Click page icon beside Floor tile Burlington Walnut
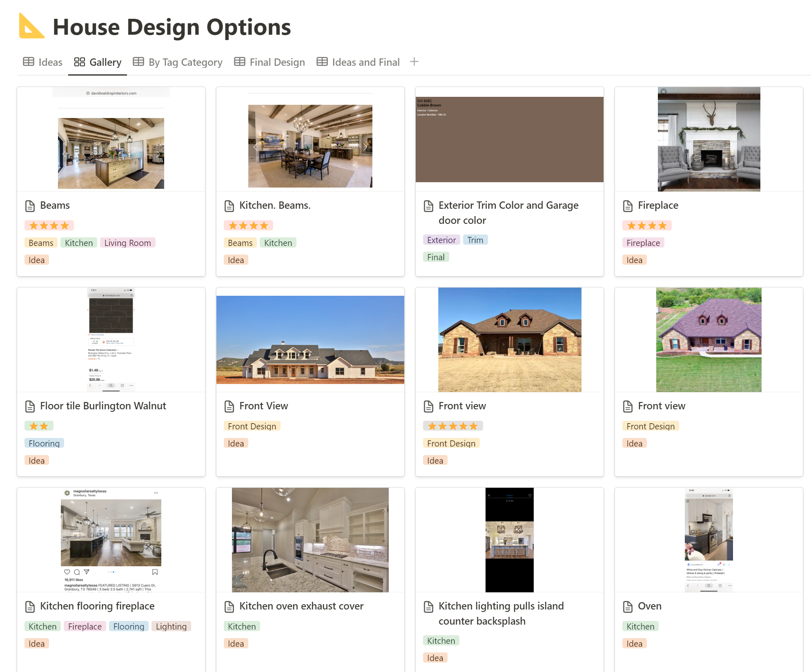Screen dimensions: 811x672 30,406
